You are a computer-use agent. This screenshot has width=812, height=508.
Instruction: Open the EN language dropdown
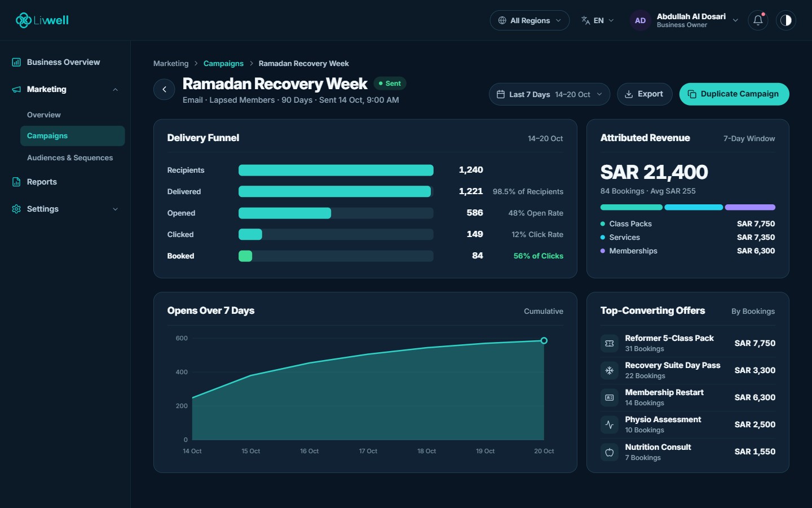click(x=598, y=20)
